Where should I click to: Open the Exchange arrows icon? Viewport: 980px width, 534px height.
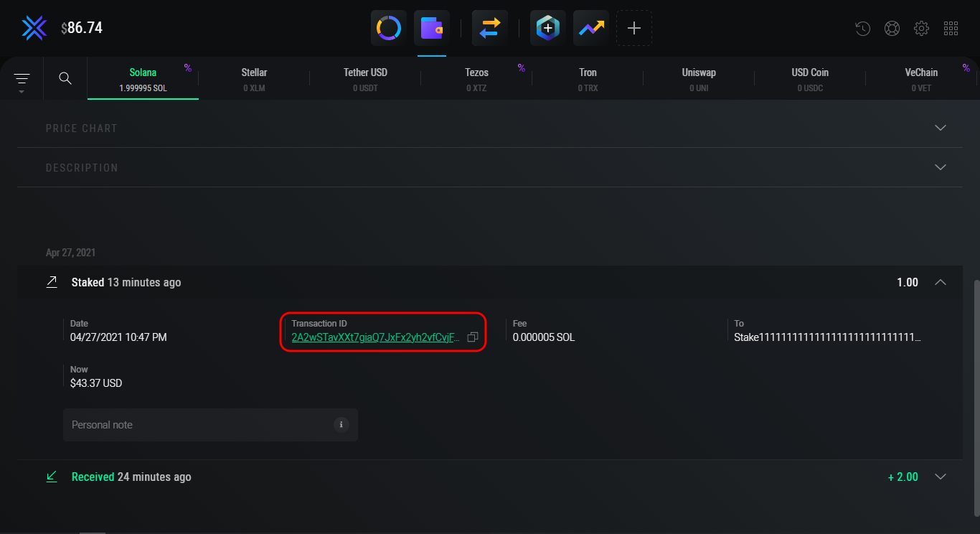[490, 29]
